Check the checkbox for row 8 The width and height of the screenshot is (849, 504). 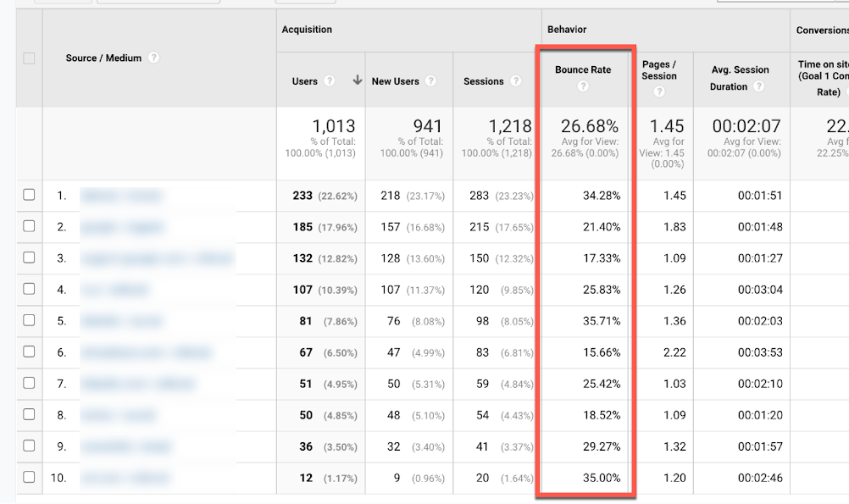[x=30, y=414]
